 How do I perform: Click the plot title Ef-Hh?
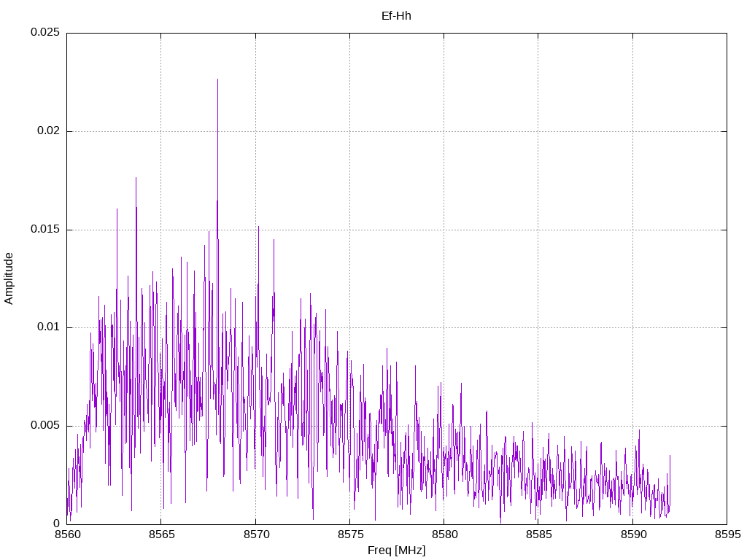(396, 16)
